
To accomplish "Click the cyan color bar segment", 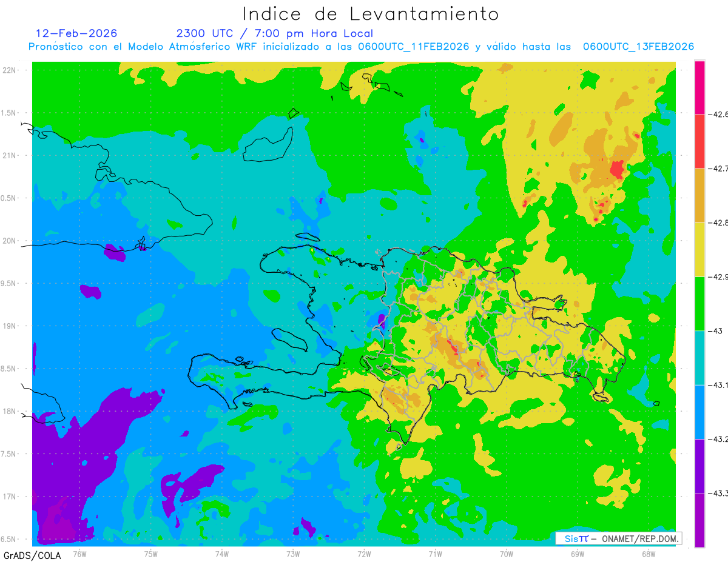I will pos(699,357).
